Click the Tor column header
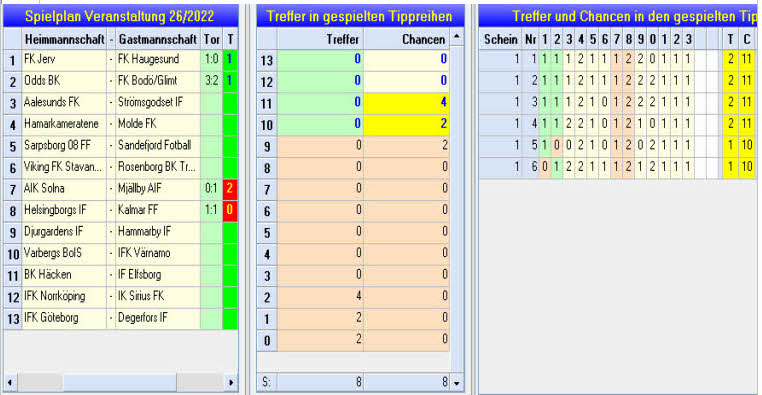Viewport: 762px width, 395px height. [x=211, y=39]
